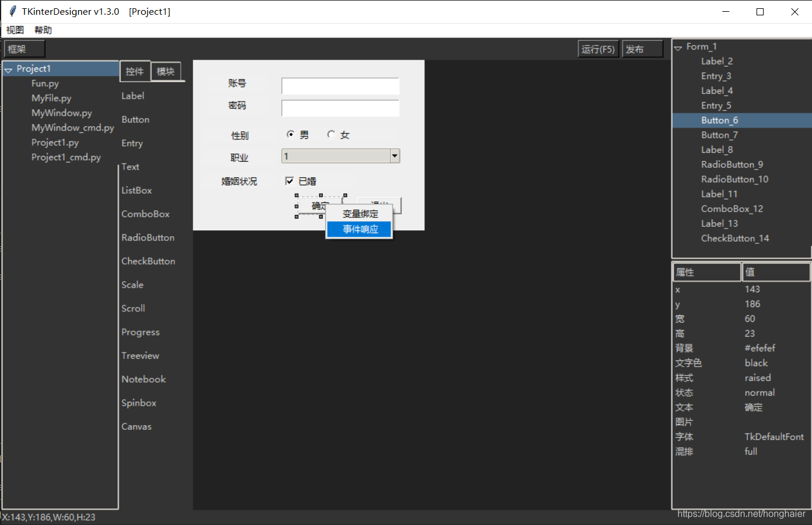Image resolution: width=812 pixels, height=525 pixels.
Task: Select the 女 radio button
Action: pos(331,135)
